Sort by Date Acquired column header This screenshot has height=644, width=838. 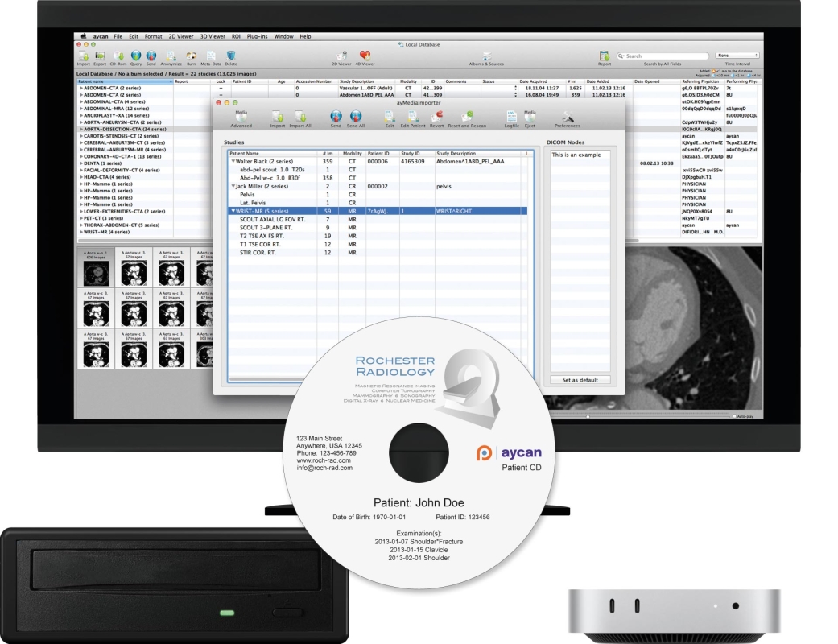tap(542, 82)
